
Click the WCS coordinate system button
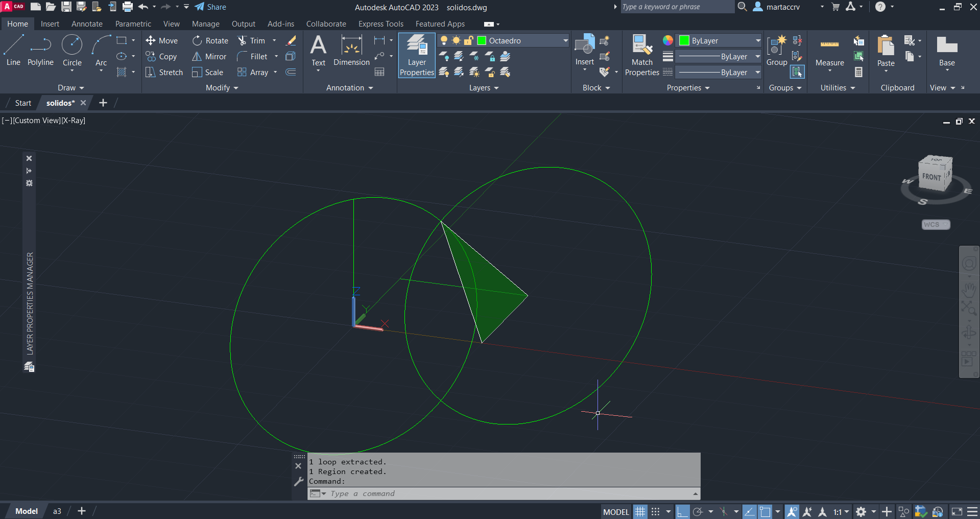935,224
